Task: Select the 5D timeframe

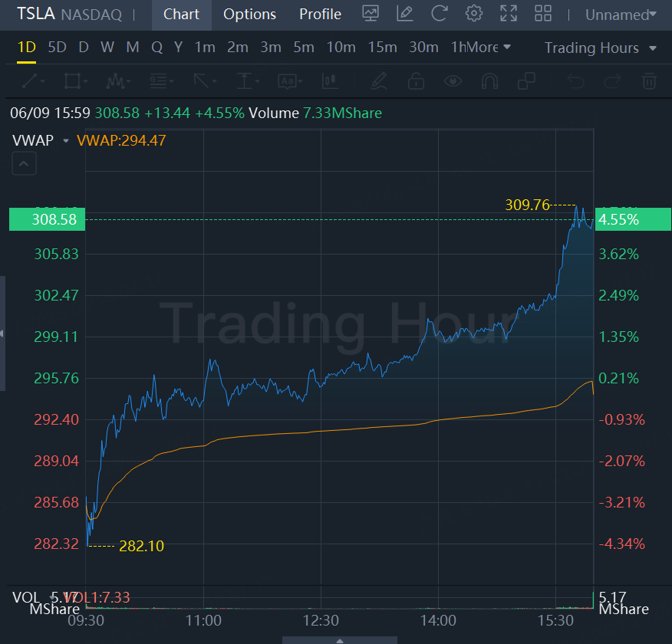Action: 57,48
